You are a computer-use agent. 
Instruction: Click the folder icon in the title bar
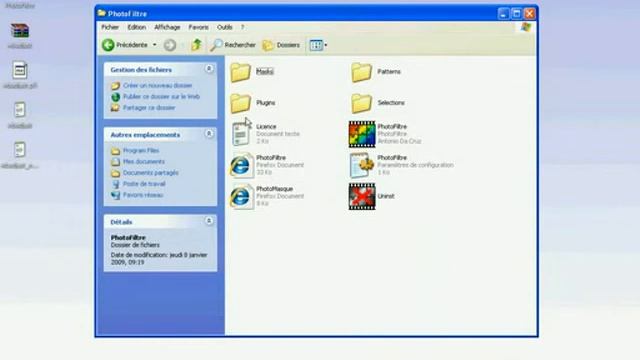click(102, 13)
